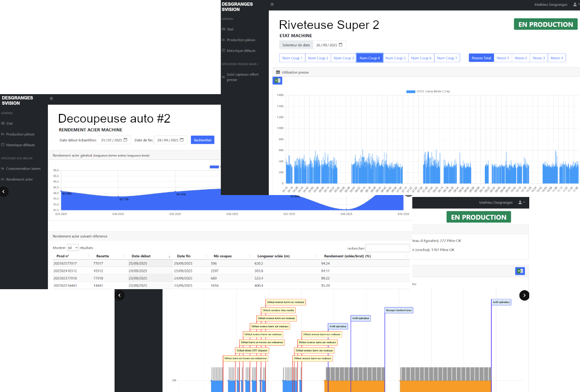Viewport: 580px width, 392px height.
Task: Open the Montrer results count dropdown
Action: [73, 248]
